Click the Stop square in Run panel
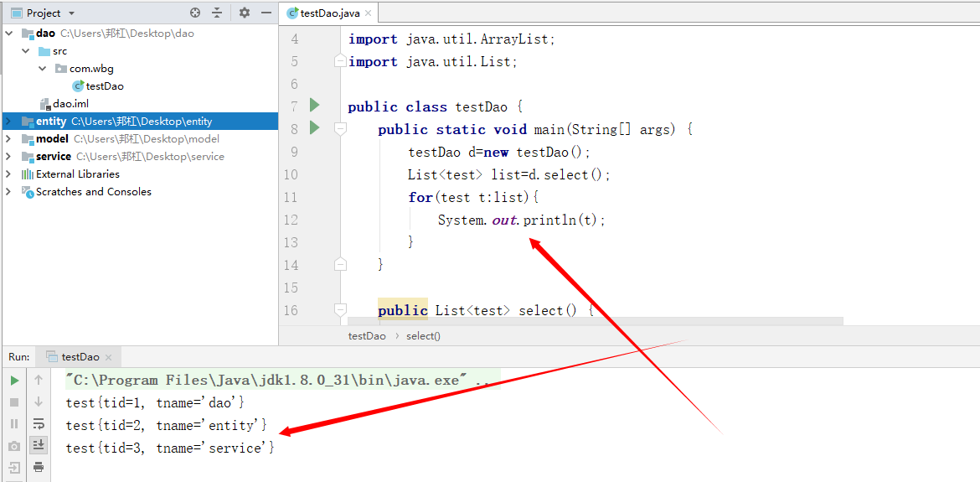 click(14, 402)
